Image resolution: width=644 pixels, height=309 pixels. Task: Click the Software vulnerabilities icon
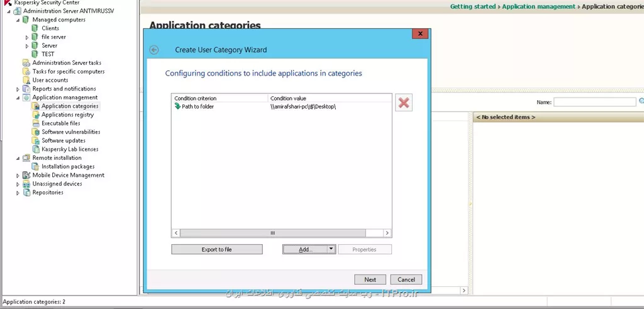tap(35, 132)
